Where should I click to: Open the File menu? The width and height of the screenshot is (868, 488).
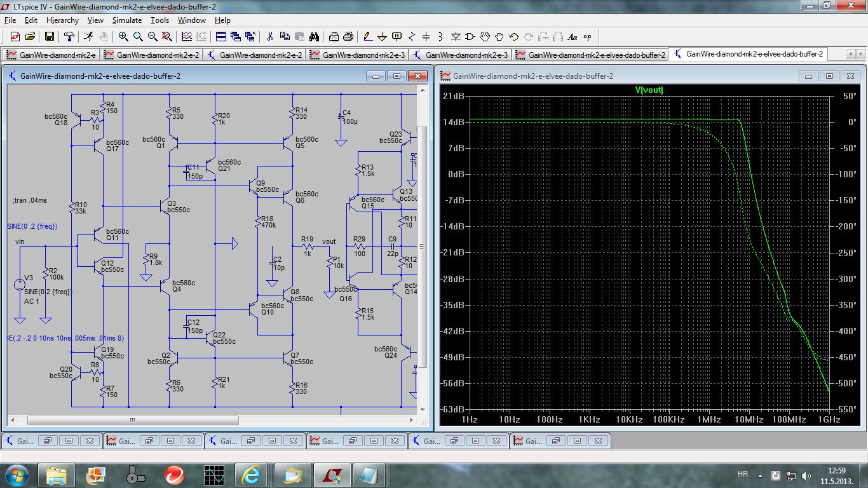coord(10,20)
